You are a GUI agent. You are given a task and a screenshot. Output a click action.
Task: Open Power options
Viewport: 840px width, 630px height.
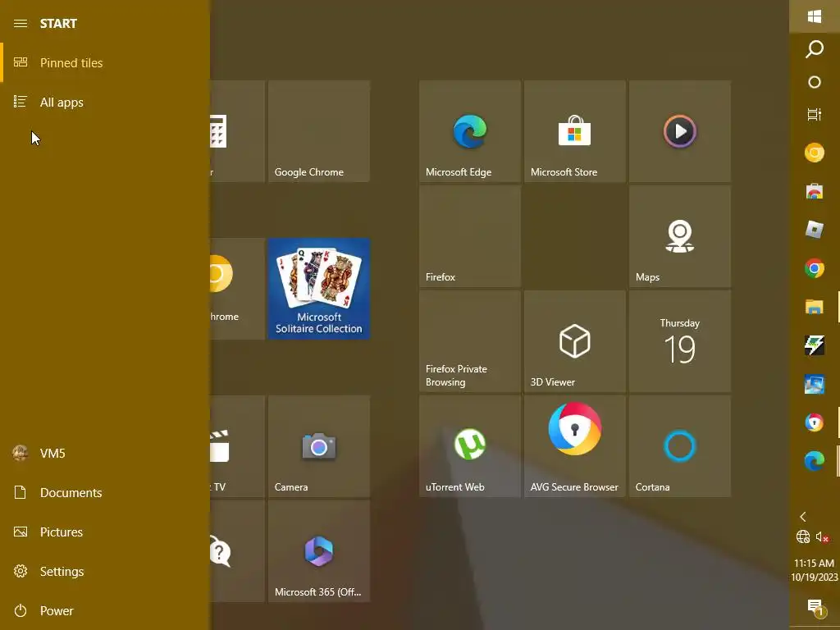pos(105,610)
